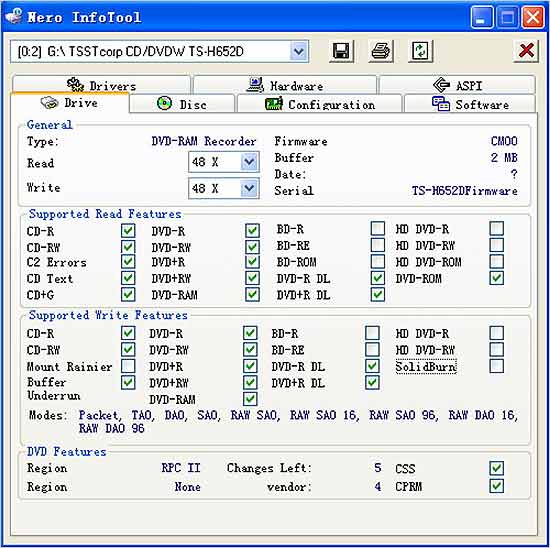Toggle the CSS checkbox
The image size is (550, 548).
click(x=497, y=468)
